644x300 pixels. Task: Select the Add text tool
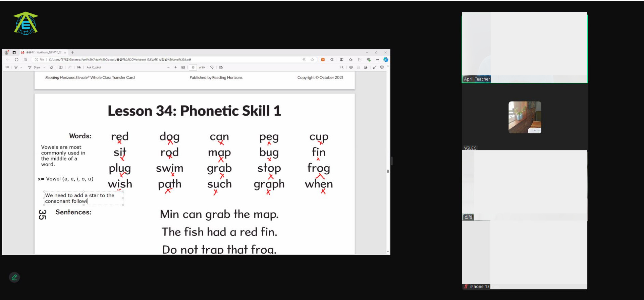point(61,67)
